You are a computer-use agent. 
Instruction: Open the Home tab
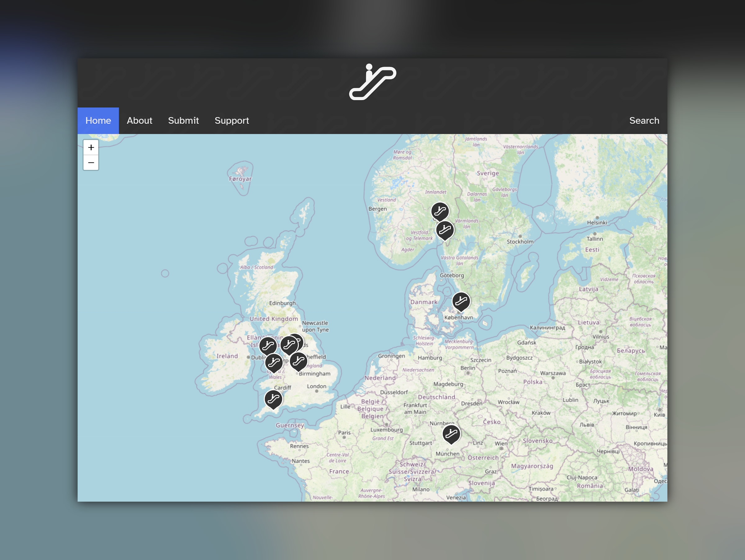(98, 120)
